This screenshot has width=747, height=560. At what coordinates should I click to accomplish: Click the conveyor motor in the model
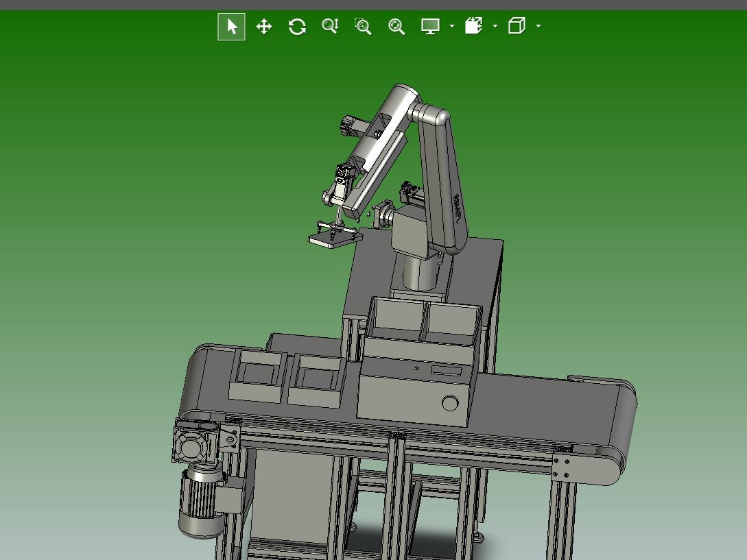pos(202,500)
